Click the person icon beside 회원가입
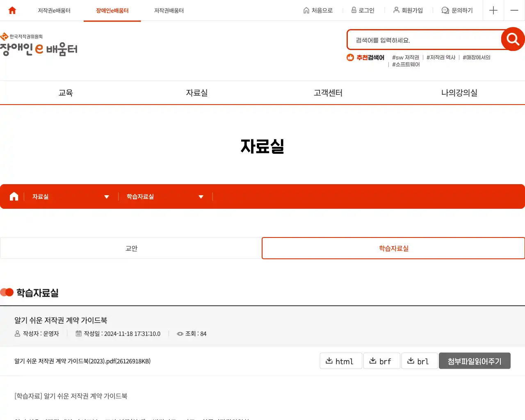This screenshot has width=525, height=420. coord(395,10)
